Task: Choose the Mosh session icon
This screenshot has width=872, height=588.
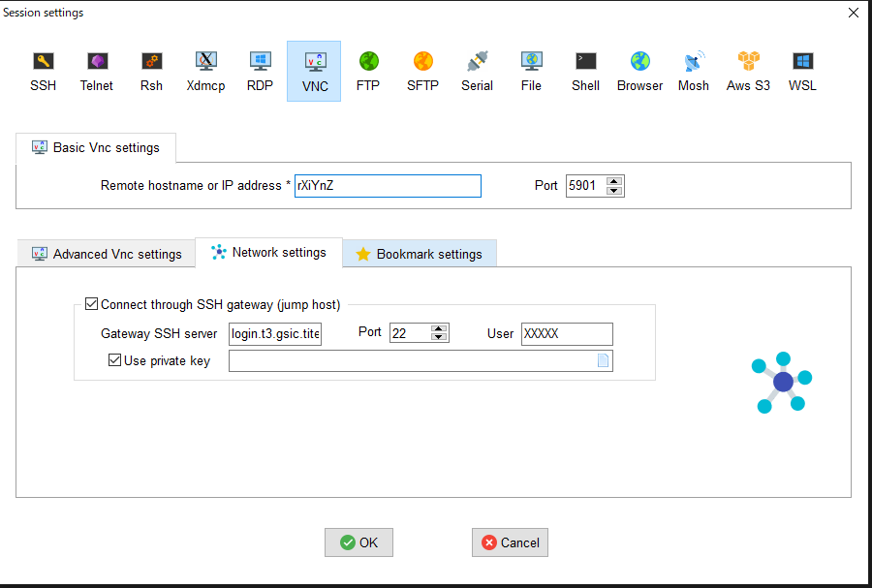Action: [x=693, y=72]
